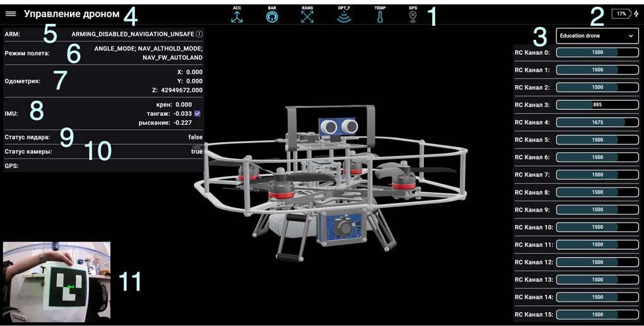The height and width of the screenshot is (326, 644).
Task: Click the RANG rangefinder sensor icon
Action: point(307,16)
